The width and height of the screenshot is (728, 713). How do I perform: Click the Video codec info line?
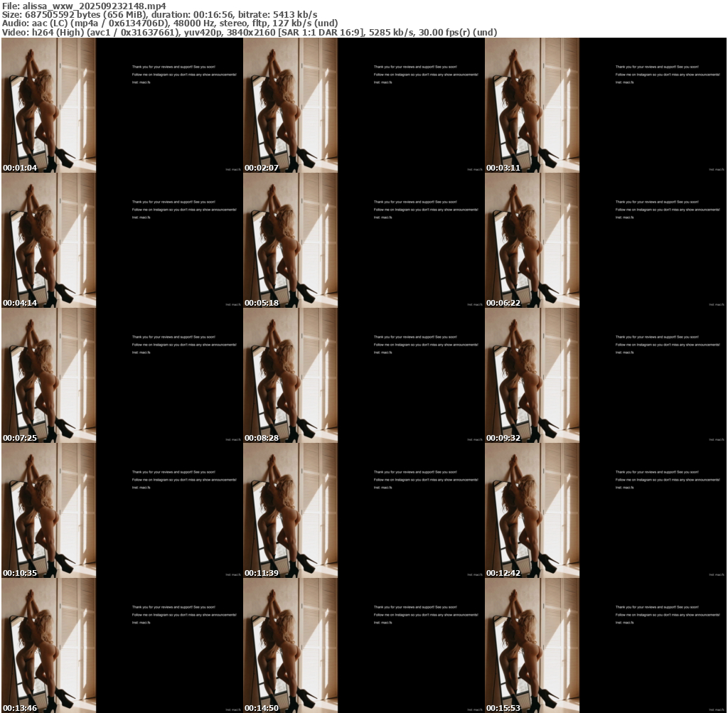click(250, 33)
